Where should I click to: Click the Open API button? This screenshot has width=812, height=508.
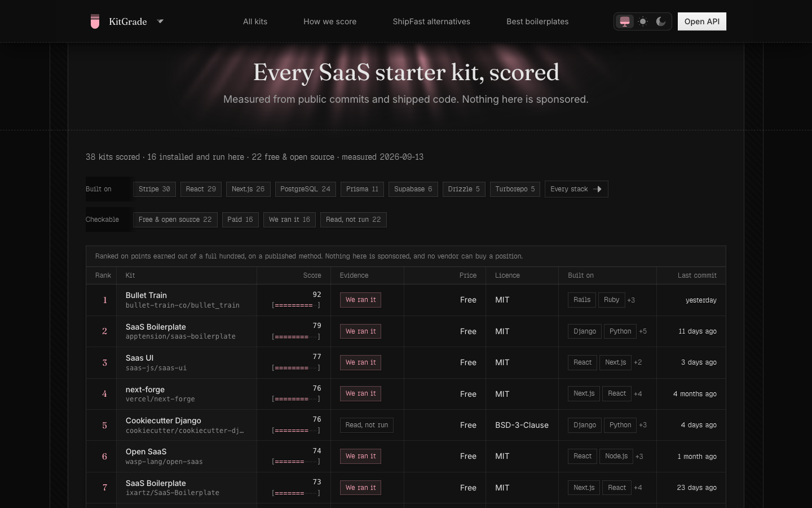702,21
